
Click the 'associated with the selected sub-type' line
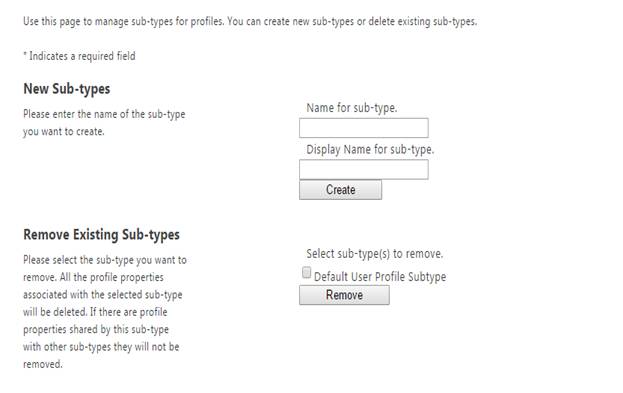[103, 295]
